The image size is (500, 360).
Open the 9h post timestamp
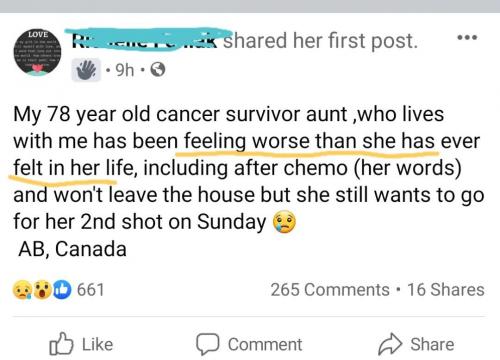click(125, 70)
